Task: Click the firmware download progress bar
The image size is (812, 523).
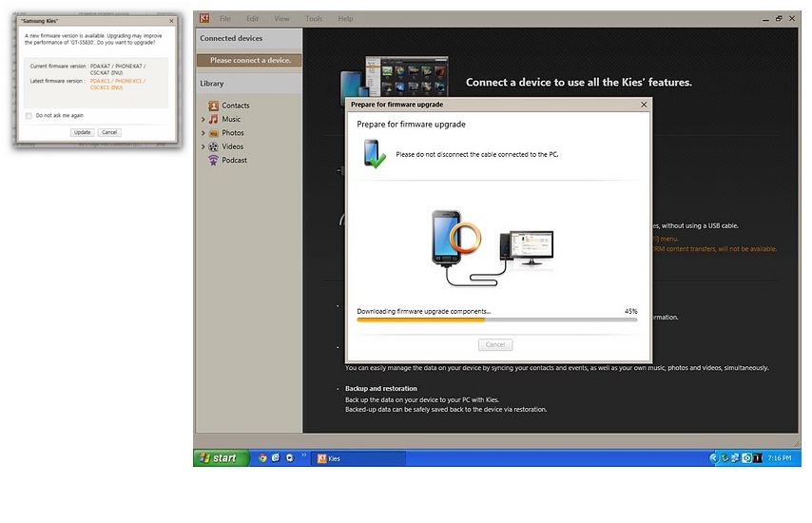Action: tap(496, 320)
